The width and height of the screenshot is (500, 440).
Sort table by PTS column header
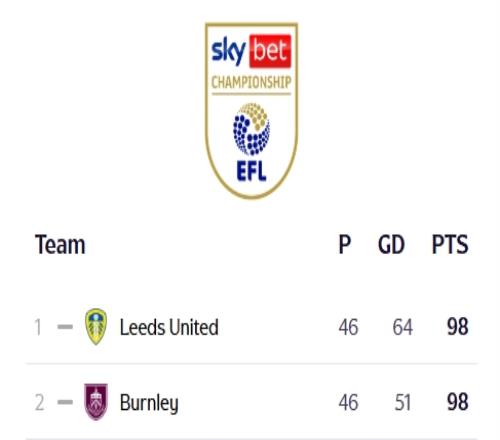pos(450,245)
